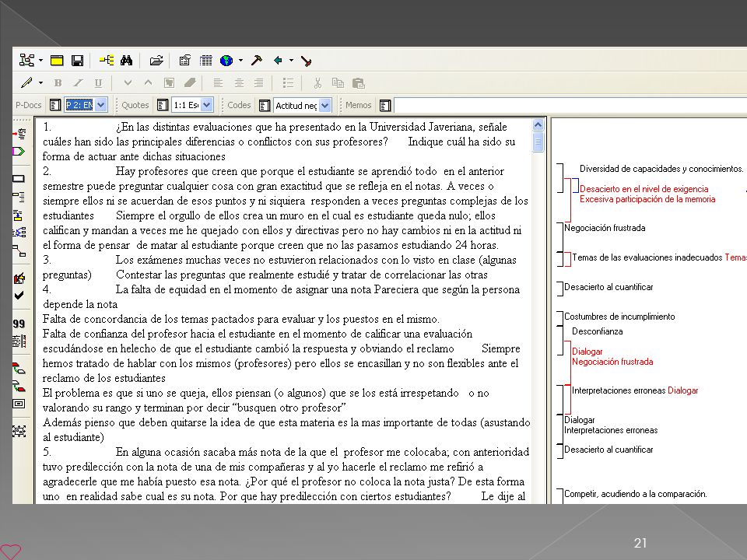Click the black checkmark sidebar icon
Screen dimensions: 747x560
coord(19,296)
